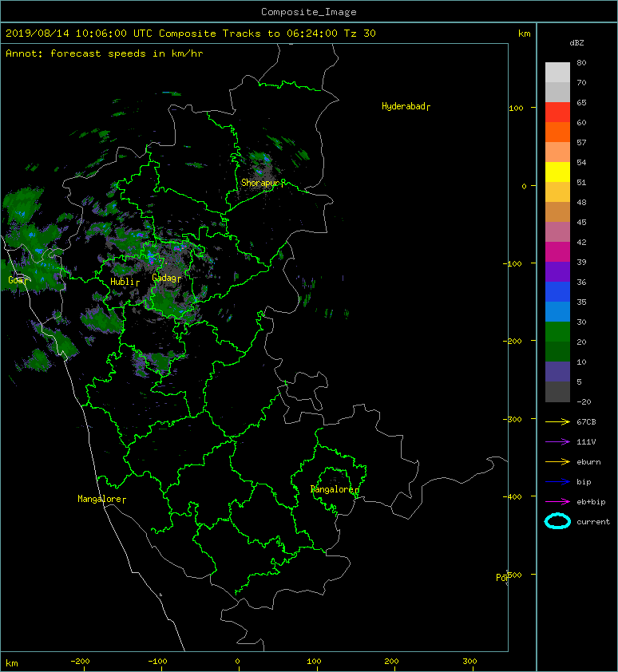Click the '51' value on dBZ scale

pyautogui.click(x=581, y=183)
